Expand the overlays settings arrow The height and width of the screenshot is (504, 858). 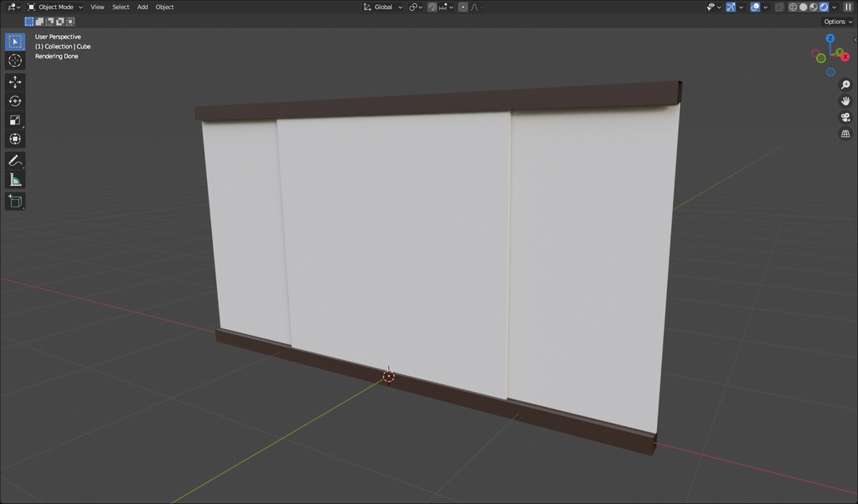pyautogui.click(x=766, y=7)
